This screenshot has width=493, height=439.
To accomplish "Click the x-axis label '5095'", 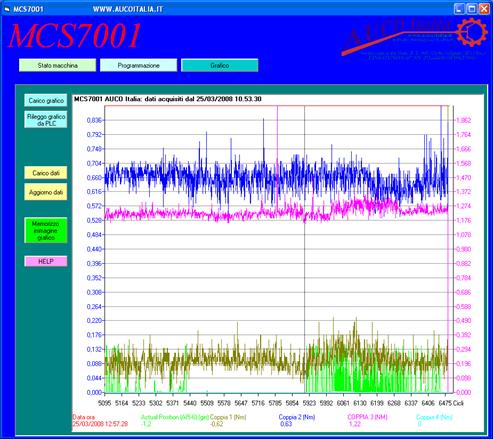I will (x=104, y=403).
